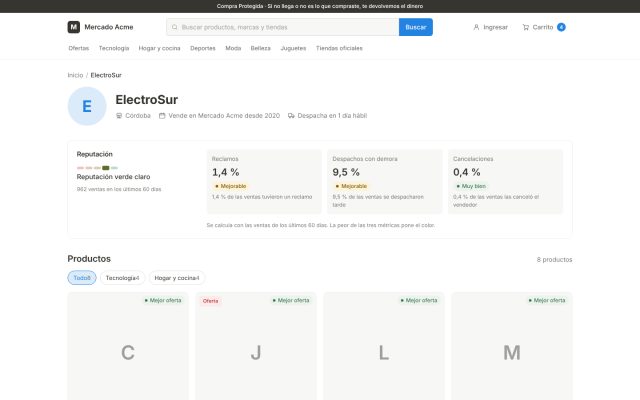Click Mejor oferta badge on card L
The height and width of the screenshot is (400, 640).
pyautogui.click(x=419, y=300)
